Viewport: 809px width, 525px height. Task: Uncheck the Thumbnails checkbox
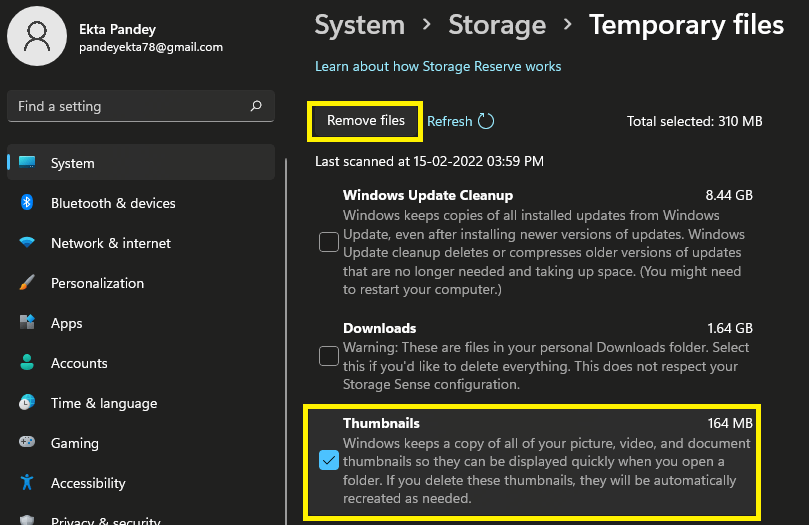click(x=328, y=460)
